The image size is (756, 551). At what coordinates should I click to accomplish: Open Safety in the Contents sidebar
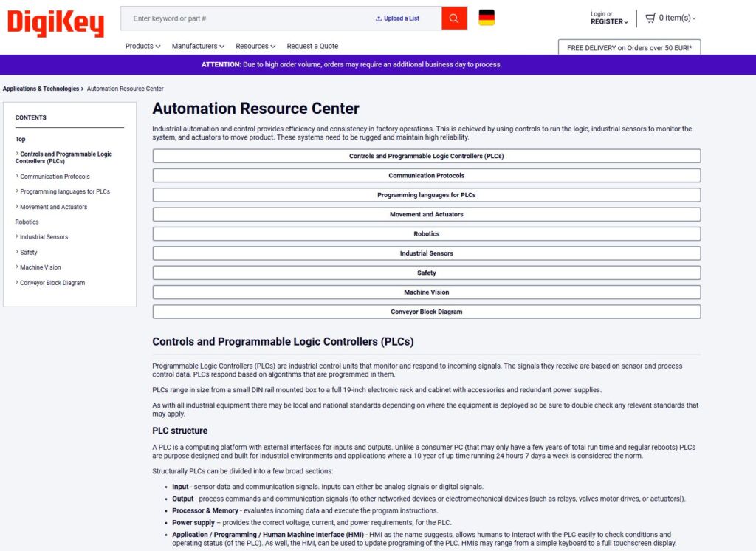click(x=26, y=253)
